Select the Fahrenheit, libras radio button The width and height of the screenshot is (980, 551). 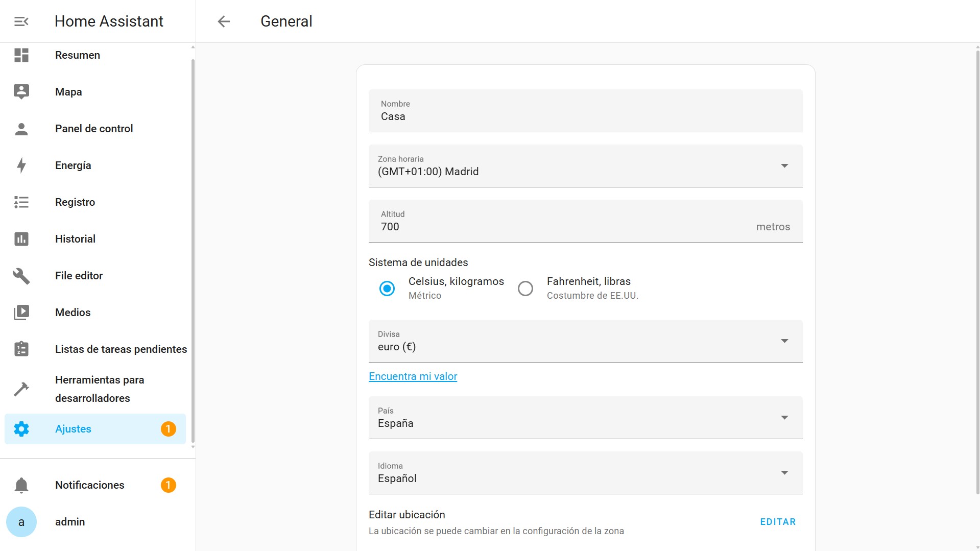[525, 289]
